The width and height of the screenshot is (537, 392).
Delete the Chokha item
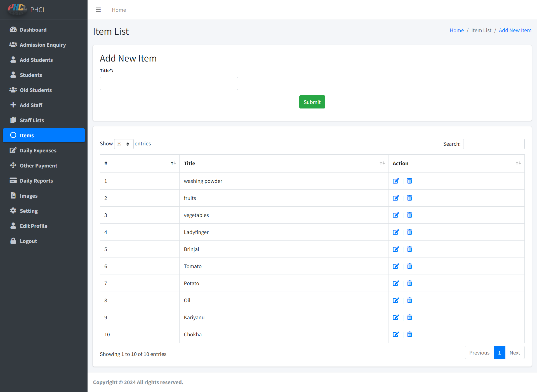[409, 334]
